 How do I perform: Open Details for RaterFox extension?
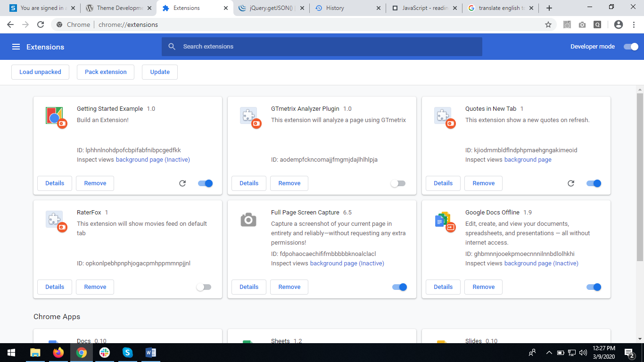55,287
